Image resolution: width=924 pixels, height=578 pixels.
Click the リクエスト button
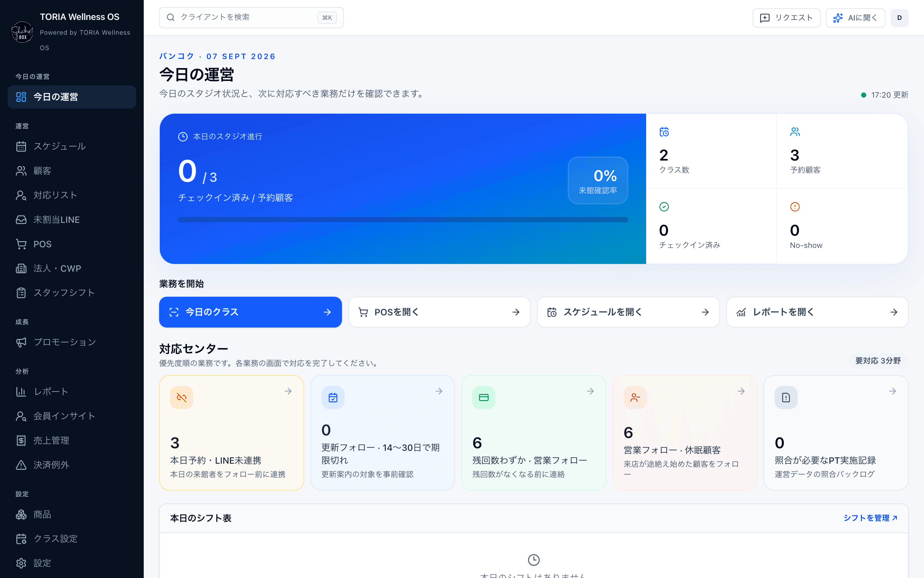click(x=786, y=18)
